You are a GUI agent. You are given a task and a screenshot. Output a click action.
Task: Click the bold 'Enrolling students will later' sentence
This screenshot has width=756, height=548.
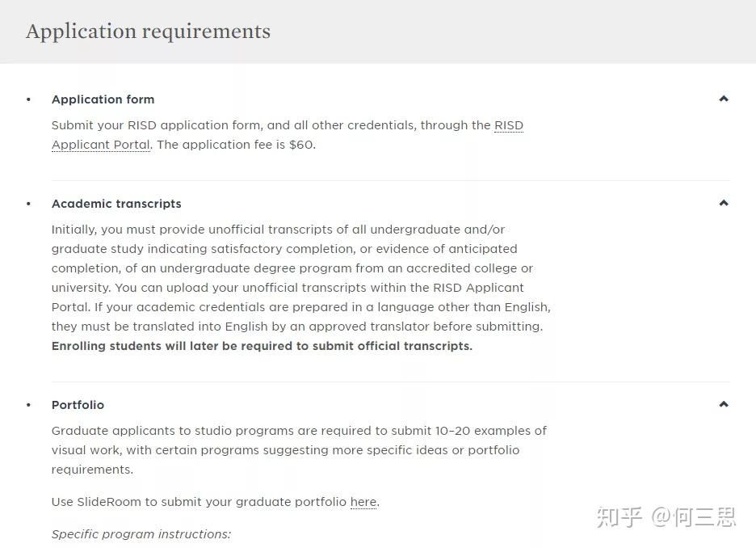tap(262, 347)
